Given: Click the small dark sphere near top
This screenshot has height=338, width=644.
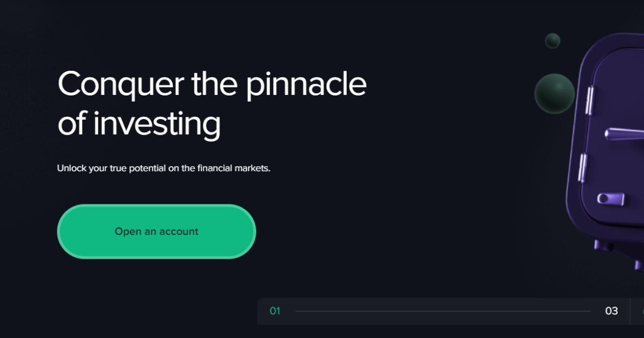Looking at the screenshot, I should tap(552, 41).
